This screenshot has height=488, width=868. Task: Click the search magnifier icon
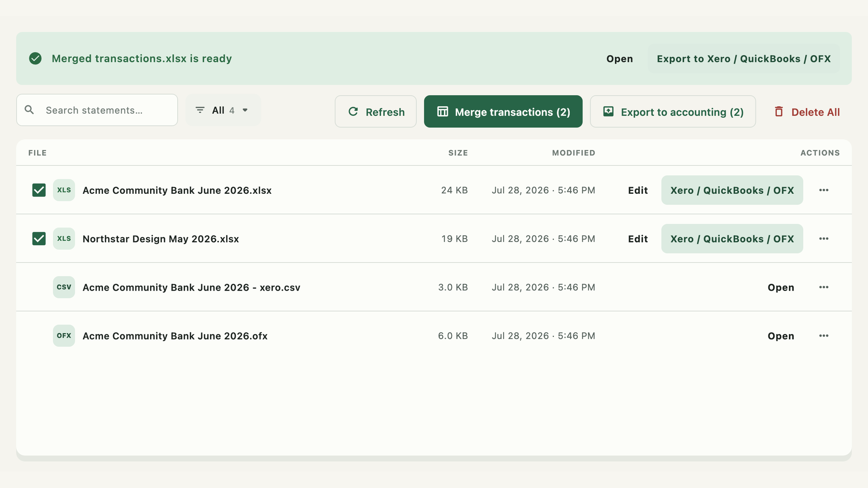[29, 110]
